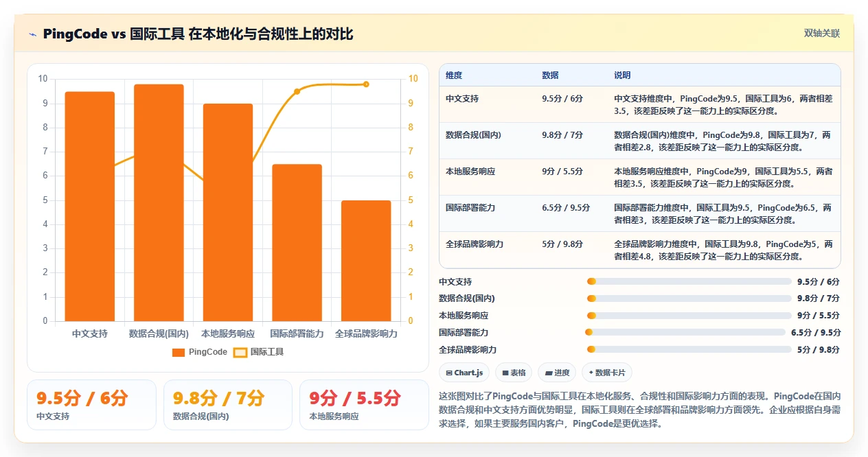Screen dimensions: 868x457
Task: Click the 5分 / 9.8分 progress value
Action: click(x=819, y=350)
